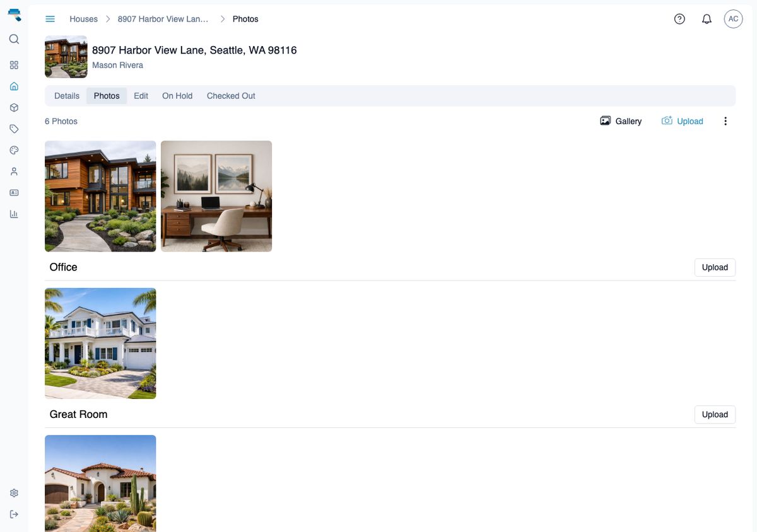Click the logout icon in sidebar
This screenshot has height=532, width=757.
coord(14,514)
